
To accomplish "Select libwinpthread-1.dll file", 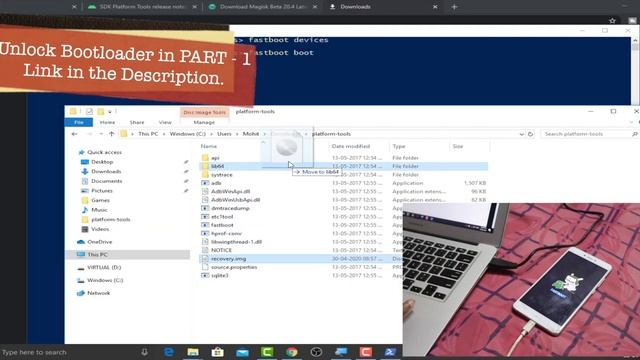I will 236,242.
